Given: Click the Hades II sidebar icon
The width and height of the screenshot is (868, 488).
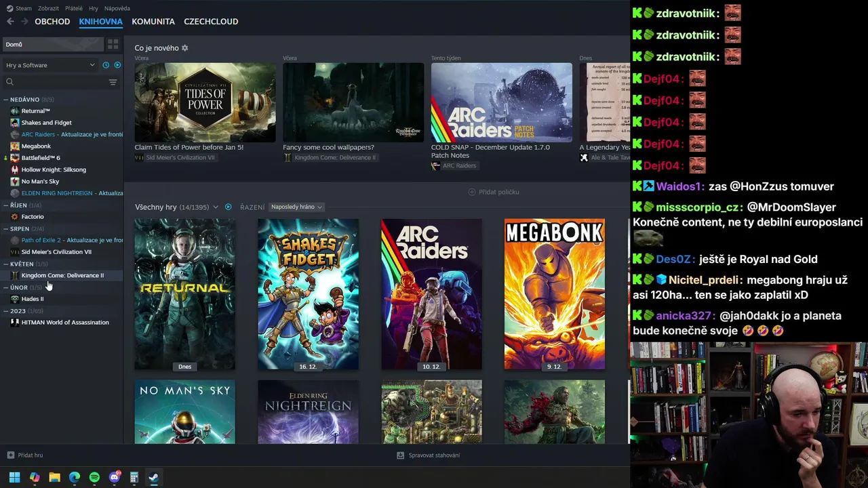Looking at the screenshot, I should coord(15,298).
